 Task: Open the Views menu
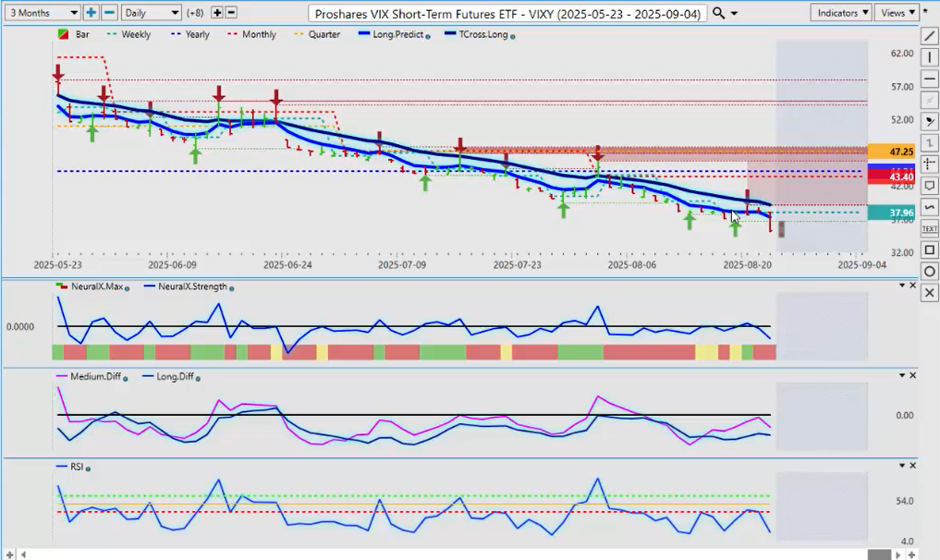click(x=897, y=13)
